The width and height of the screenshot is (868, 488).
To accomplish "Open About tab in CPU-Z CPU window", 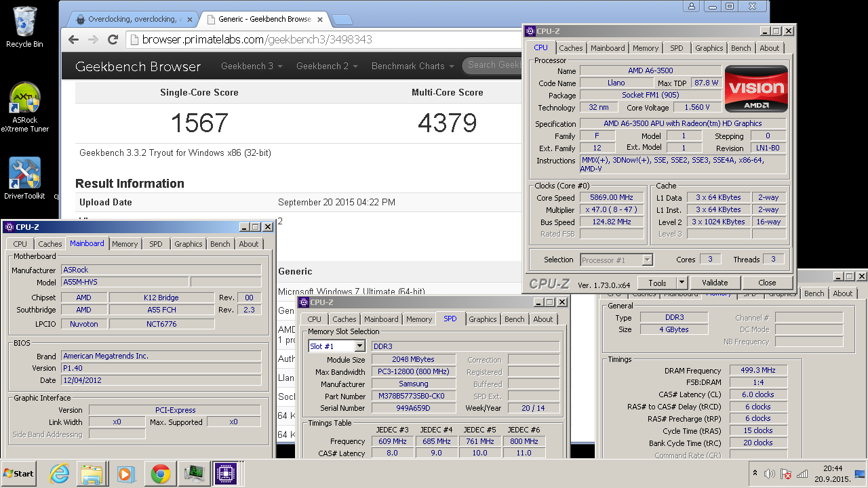I will tap(770, 48).
